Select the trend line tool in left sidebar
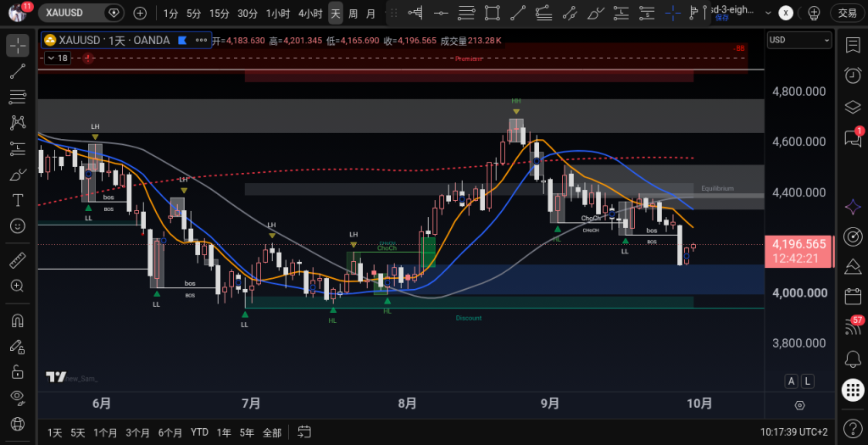This screenshot has height=445, width=868. pos(18,71)
